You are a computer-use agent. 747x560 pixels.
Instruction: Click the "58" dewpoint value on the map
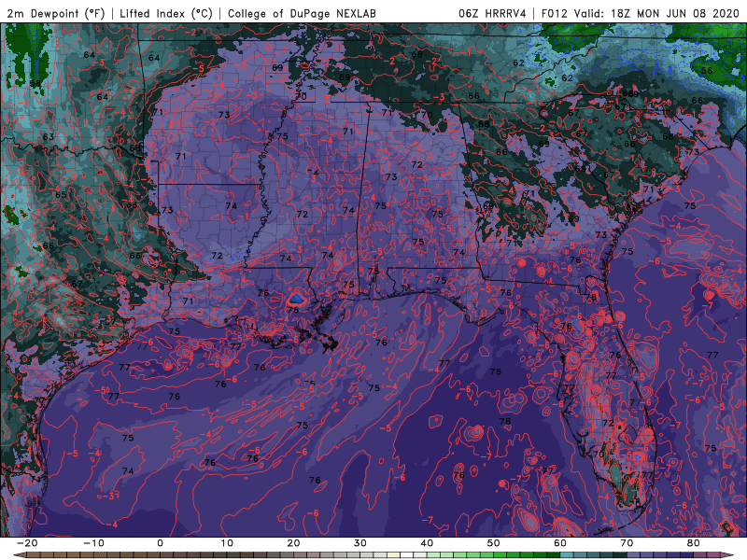pos(35,84)
